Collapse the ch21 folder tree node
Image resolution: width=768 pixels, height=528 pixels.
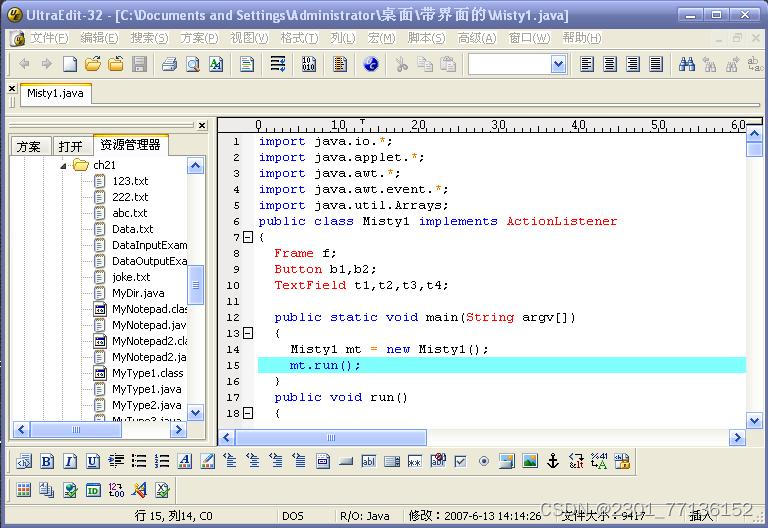[x=63, y=166]
